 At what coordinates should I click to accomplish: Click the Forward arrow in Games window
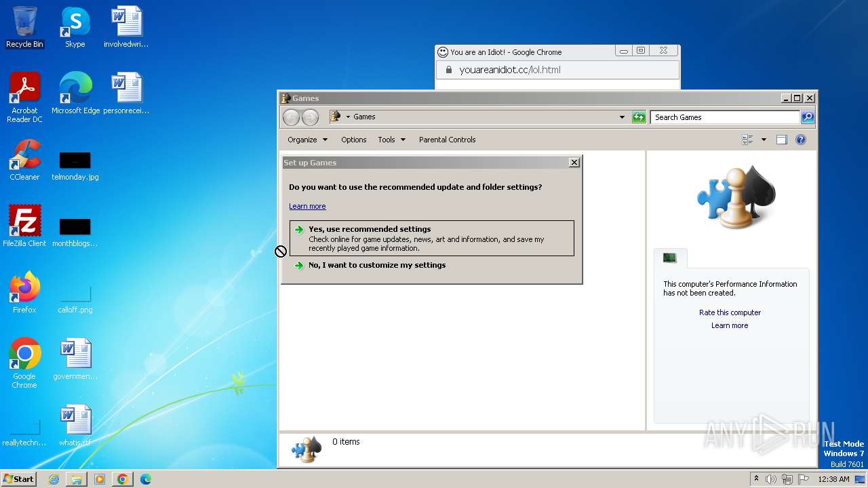point(310,117)
